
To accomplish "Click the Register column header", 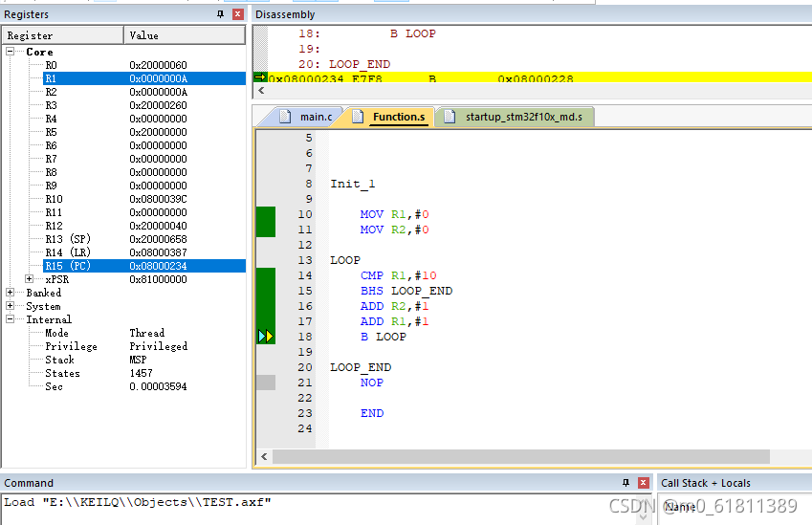I will point(63,35).
